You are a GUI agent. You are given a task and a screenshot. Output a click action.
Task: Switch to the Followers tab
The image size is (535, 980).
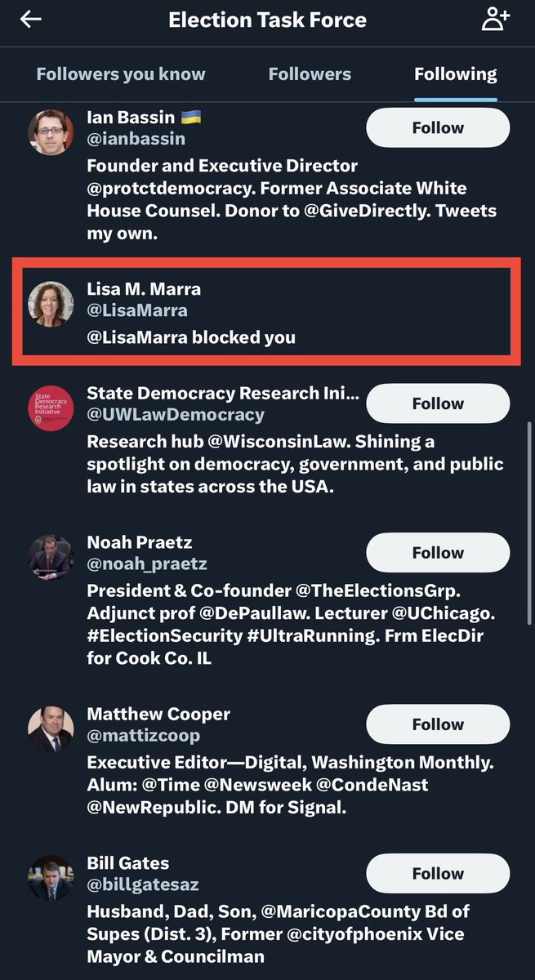(310, 74)
